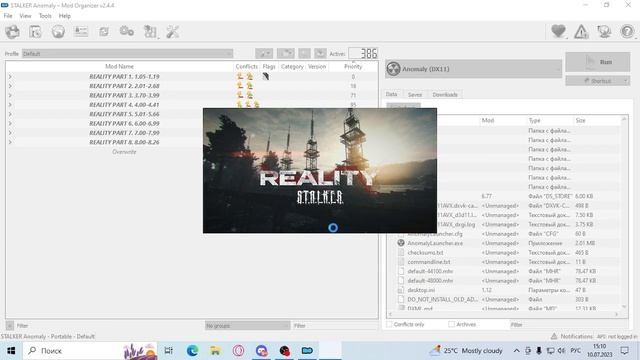The image size is (640, 360).
Task: Click the filter panel toggle icon beside the mod list Filter field
Action: pyautogui.click(x=10, y=325)
